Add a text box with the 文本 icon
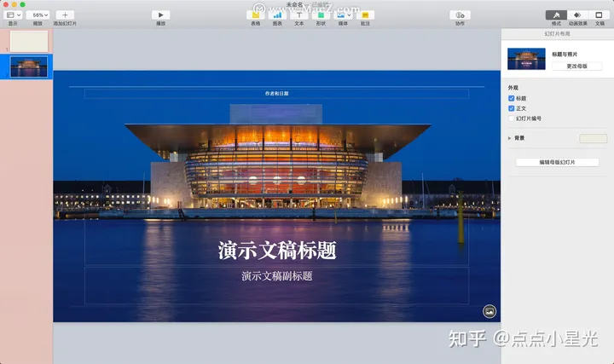The height and width of the screenshot is (364, 614). point(299,15)
